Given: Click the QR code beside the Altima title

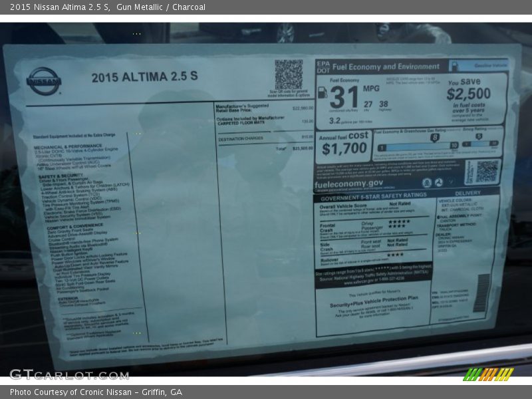Looking at the screenshot, I should coord(289,74).
